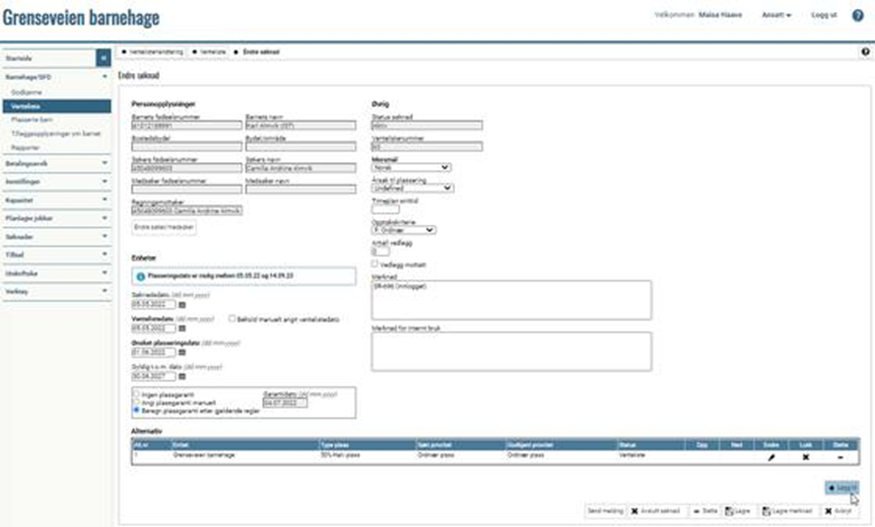Open help via the blue question mark icon
Viewport: 875px width, 527px height.
click(857, 16)
